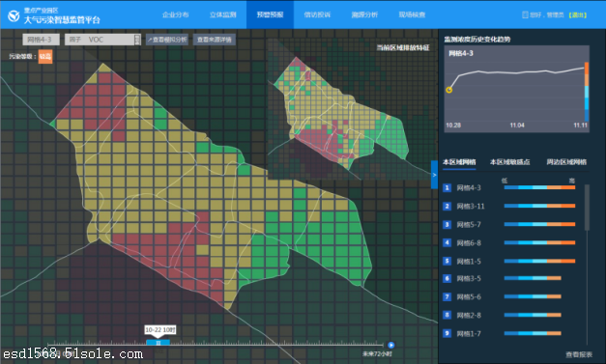Switch to the 周边区域网格 tab
Viewport: 606px width, 364px height.
pyautogui.click(x=566, y=162)
